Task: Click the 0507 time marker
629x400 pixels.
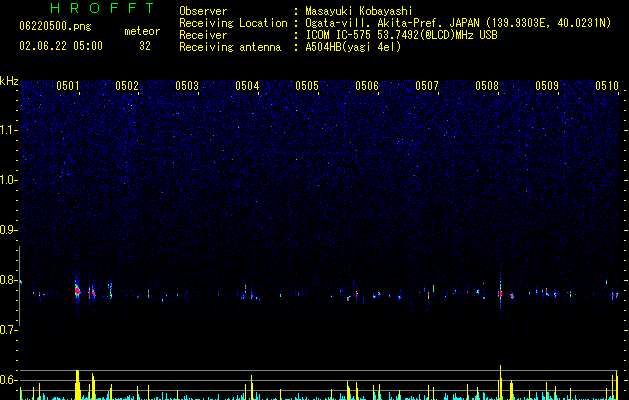Action: pyautogui.click(x=427, y=86)
